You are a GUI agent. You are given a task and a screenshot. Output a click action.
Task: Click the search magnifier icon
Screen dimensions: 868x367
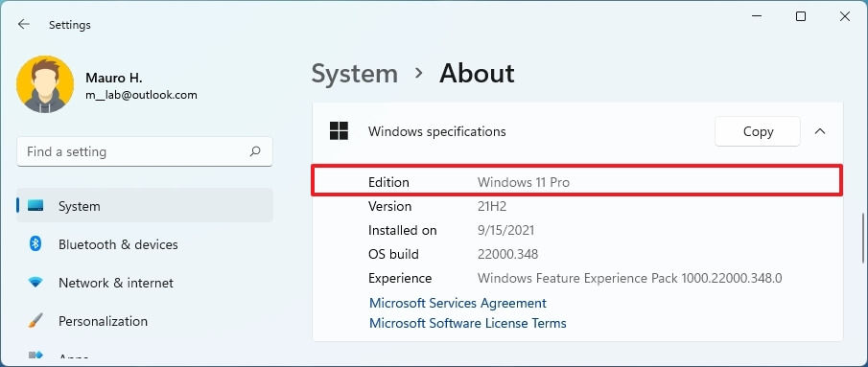coord(255,151)
